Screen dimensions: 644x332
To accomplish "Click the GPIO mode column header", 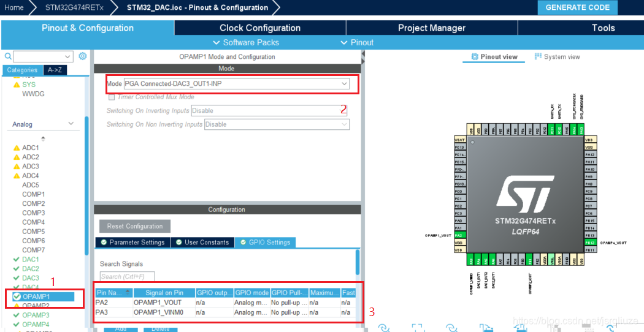I will tap(251, 293).
